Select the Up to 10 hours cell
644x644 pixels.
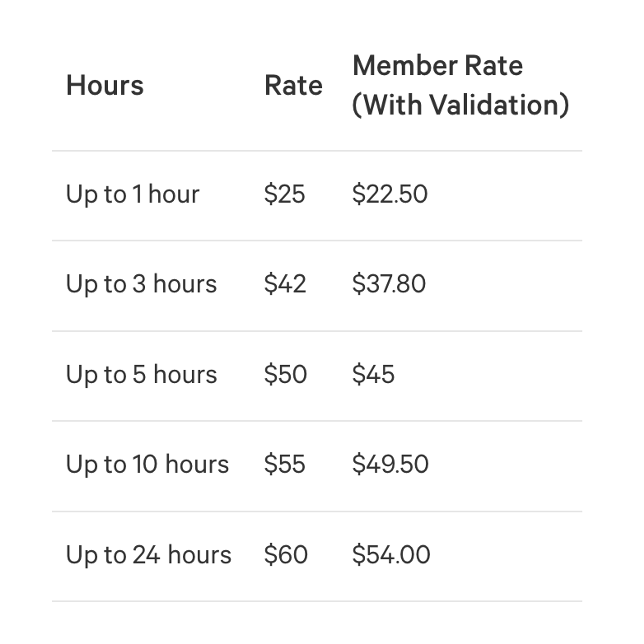tap(147, 464)
